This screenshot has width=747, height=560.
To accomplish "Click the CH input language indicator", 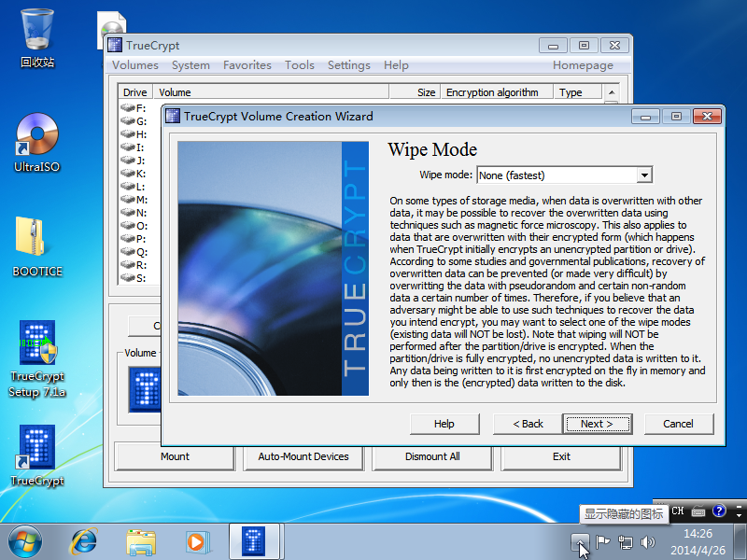I will pos(678,511).
